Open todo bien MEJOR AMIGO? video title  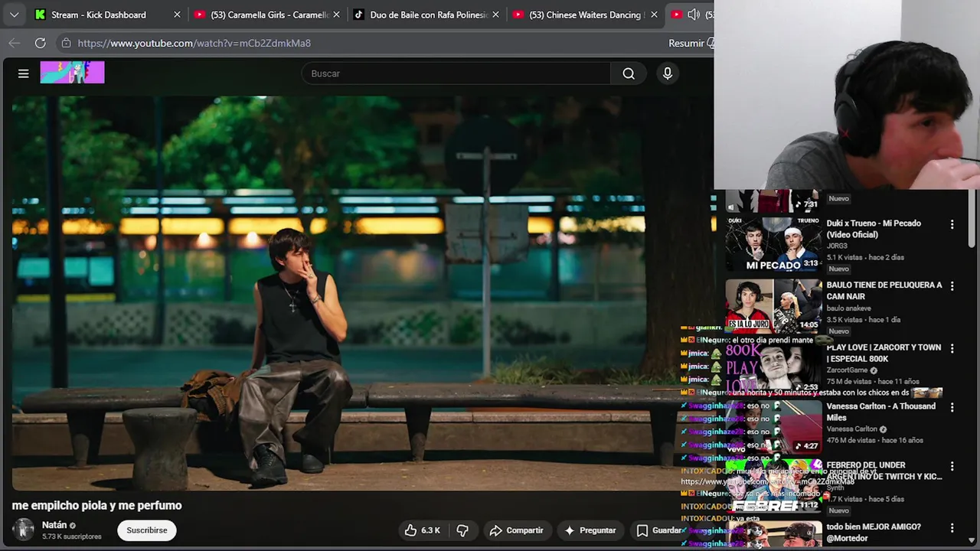tap(874, 533)
